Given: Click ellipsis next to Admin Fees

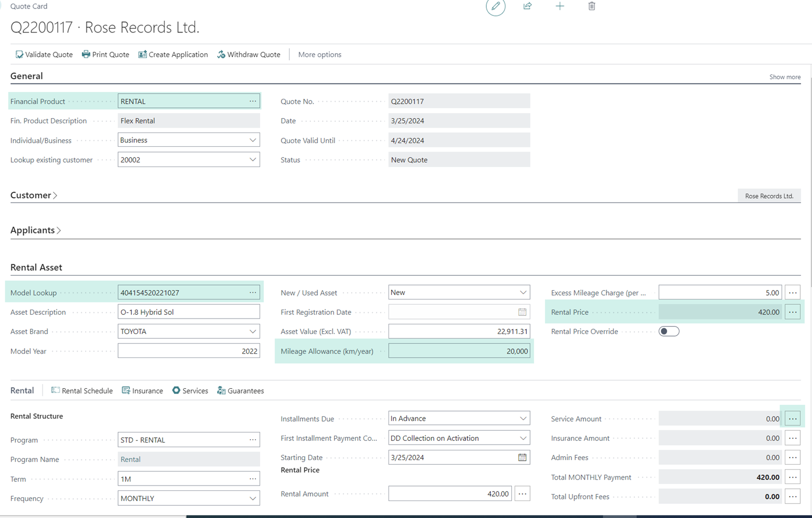Looking at the screenshot, I should pos(793,457).
